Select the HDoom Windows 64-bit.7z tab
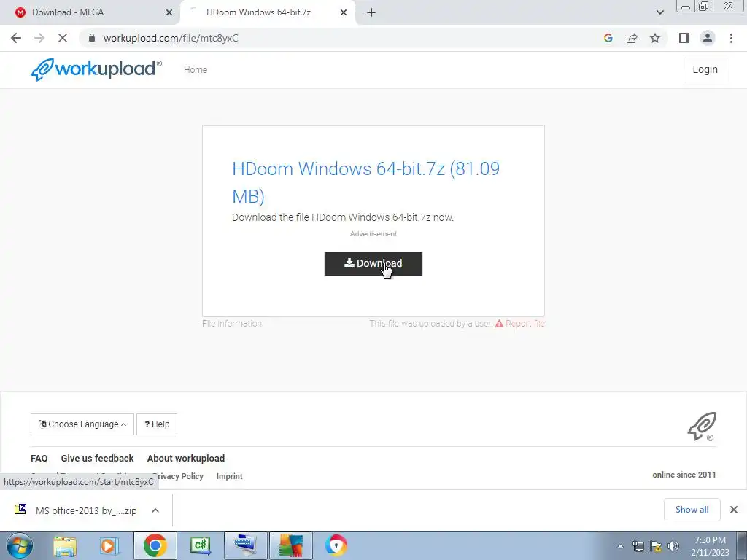This screenshot has height=560, width=747. (x=267, y=12)
